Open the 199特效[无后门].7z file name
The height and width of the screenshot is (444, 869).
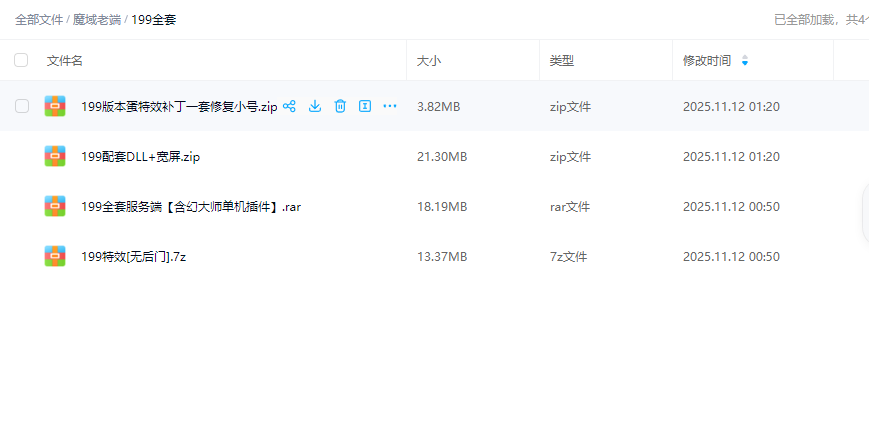tap(134, 257)
